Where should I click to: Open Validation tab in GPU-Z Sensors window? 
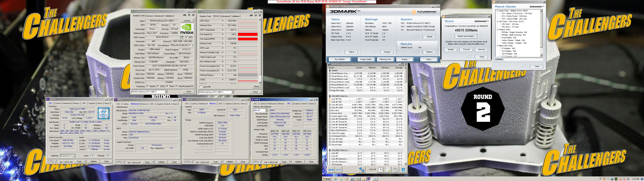(235, 16)
